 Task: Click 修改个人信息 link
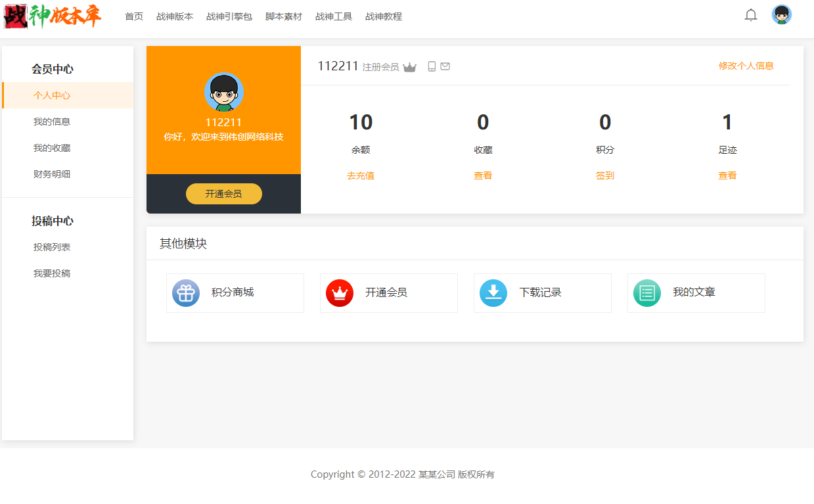coord(746,66)
